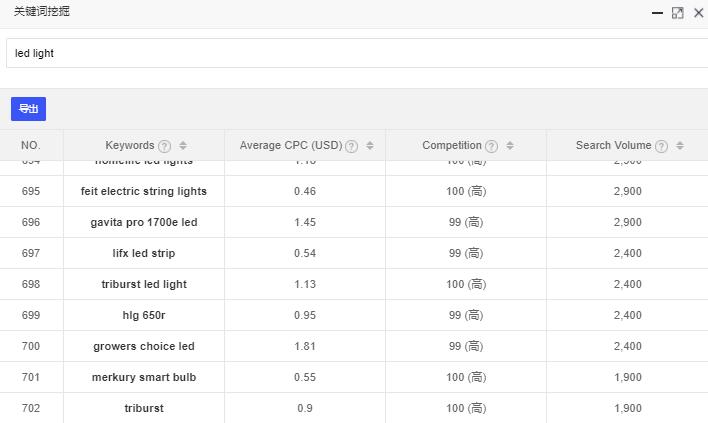Click the 'triburst led light' keyword
The height and width of the screenshot is (423, 708).
[x=144, y=284]
